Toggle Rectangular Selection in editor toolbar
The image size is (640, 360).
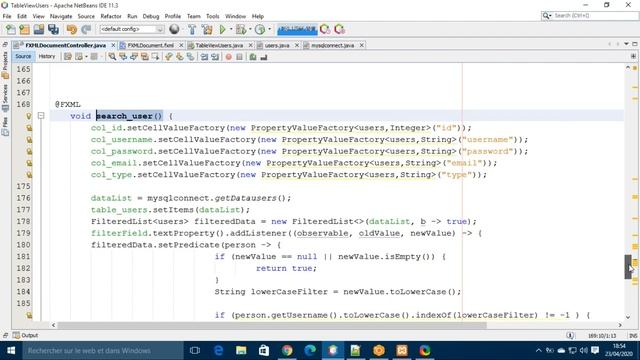(156, 57)
